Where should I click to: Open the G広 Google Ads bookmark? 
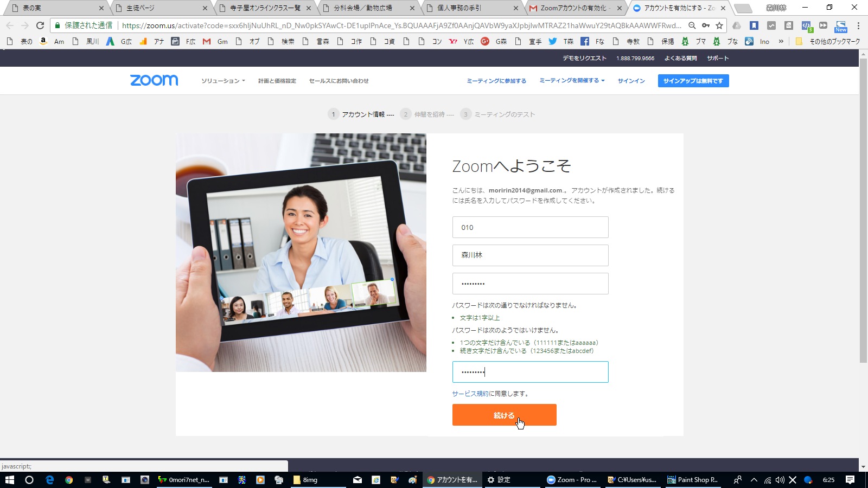point(119,41)
